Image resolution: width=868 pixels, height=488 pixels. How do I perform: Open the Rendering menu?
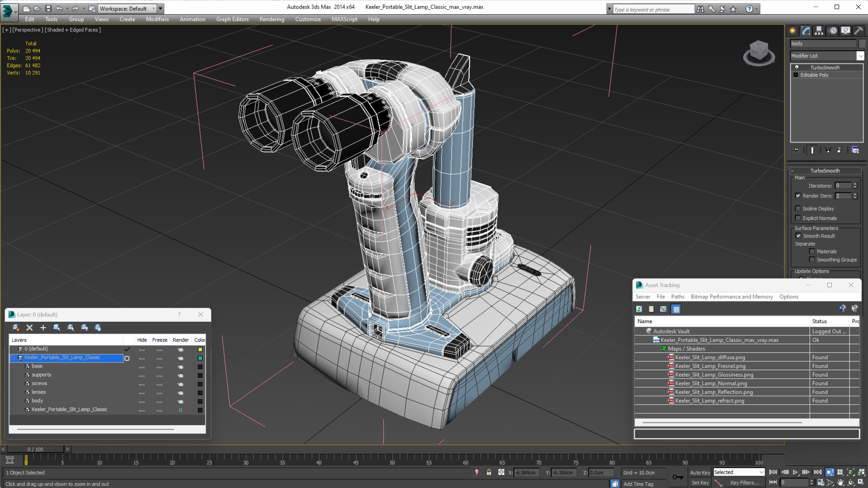click(272, 19)
